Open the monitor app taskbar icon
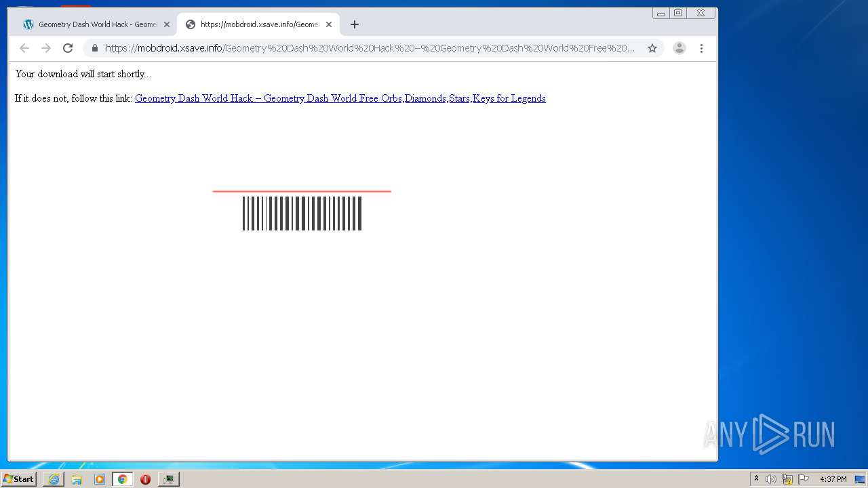The width and height of the screenshot is (868, 488). (168, 479)
